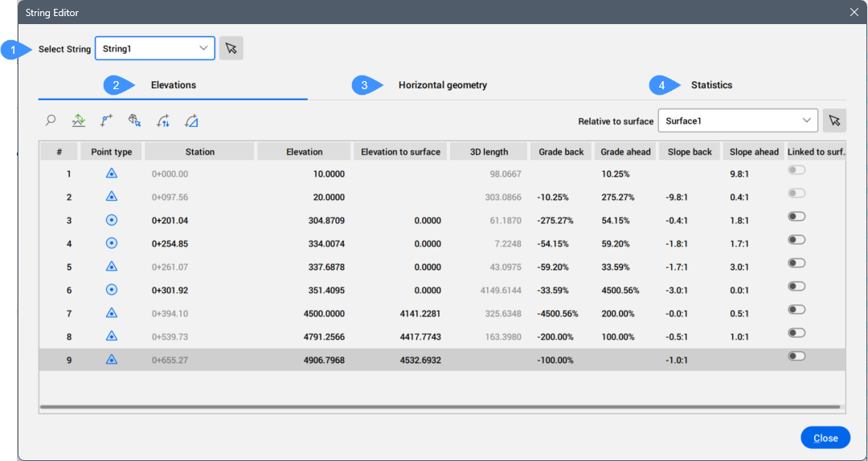
Task: Click the green arrows terrain elevation icon
Action: click(79, 121)
